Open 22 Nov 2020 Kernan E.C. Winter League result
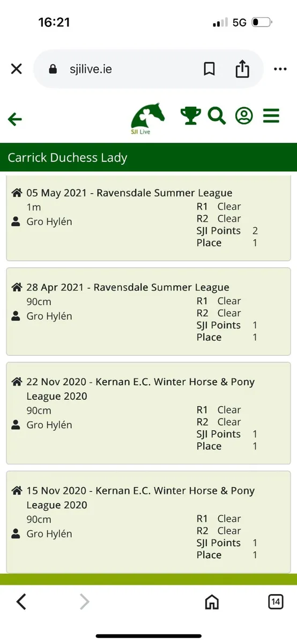Image resolution: width=297 pixels, height=644 pixels. pyautogui.click(x=148, y=413)
